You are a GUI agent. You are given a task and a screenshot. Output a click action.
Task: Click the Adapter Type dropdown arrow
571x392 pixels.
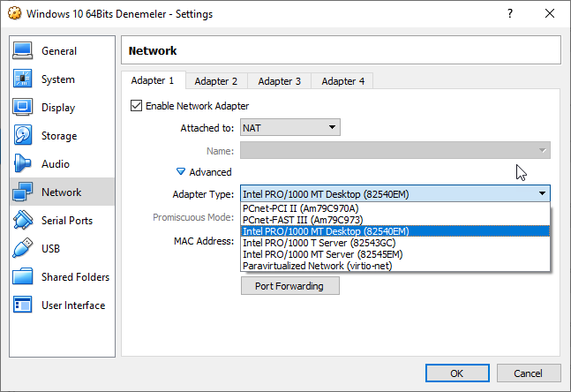tap(542, 194)
